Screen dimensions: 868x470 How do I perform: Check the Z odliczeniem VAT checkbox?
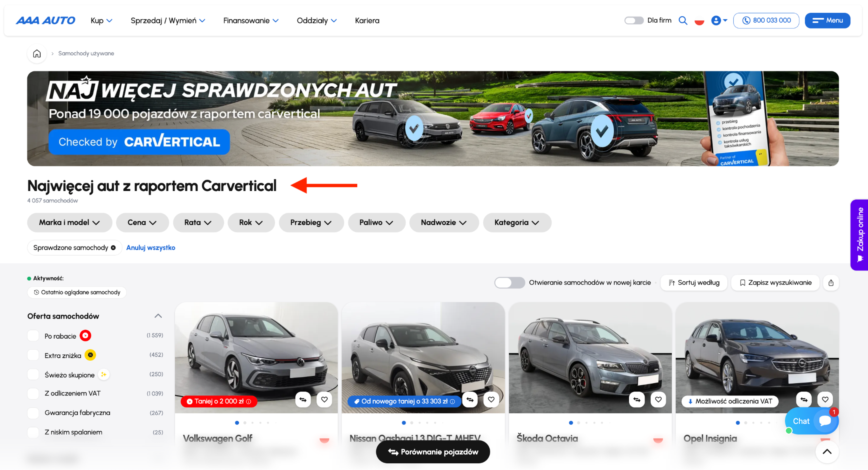[33, 394]
